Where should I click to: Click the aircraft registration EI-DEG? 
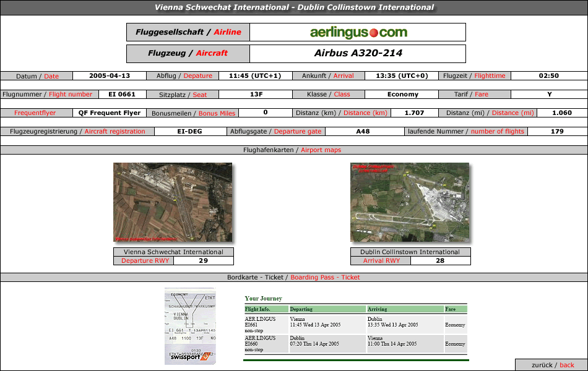click(x=190, y=132)
